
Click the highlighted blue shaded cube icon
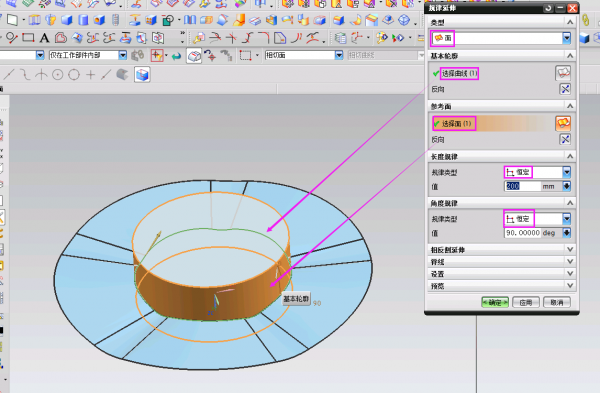[x=142, y=75]
